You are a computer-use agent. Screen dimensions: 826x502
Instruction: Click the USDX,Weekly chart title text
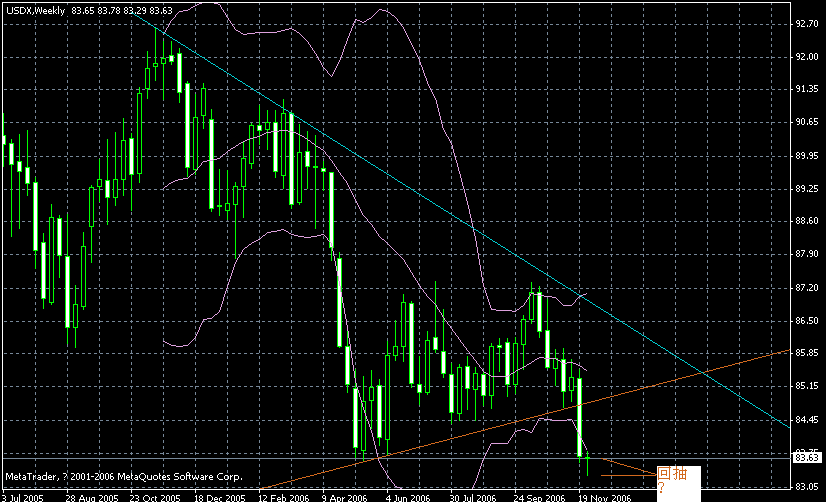[36, 11]
